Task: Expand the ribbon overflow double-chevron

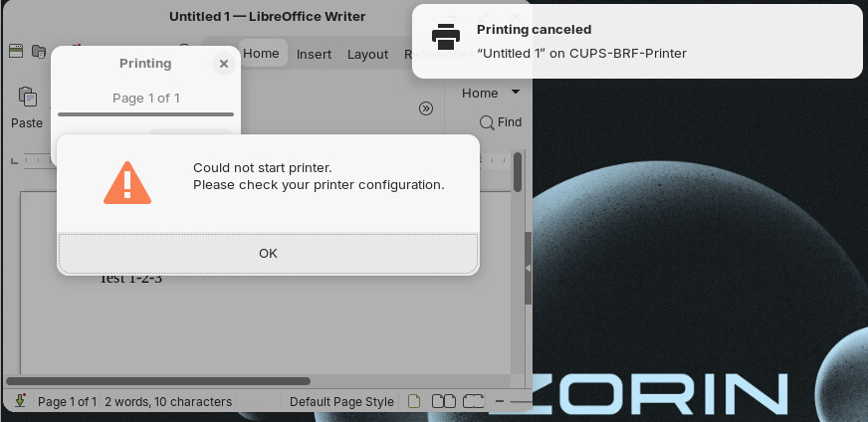Action: click(x=426, y=108)
